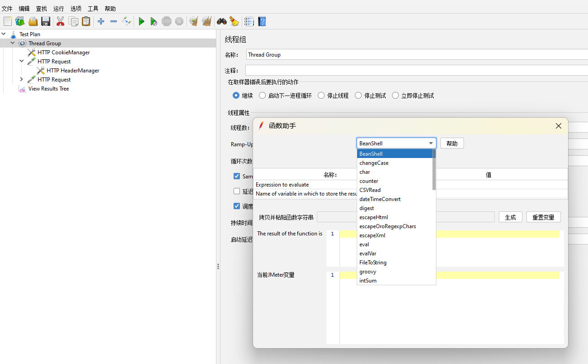The image size is (588, 364).
Task: Choose the 停止线程 radio button
Action: tap(321, 96)
